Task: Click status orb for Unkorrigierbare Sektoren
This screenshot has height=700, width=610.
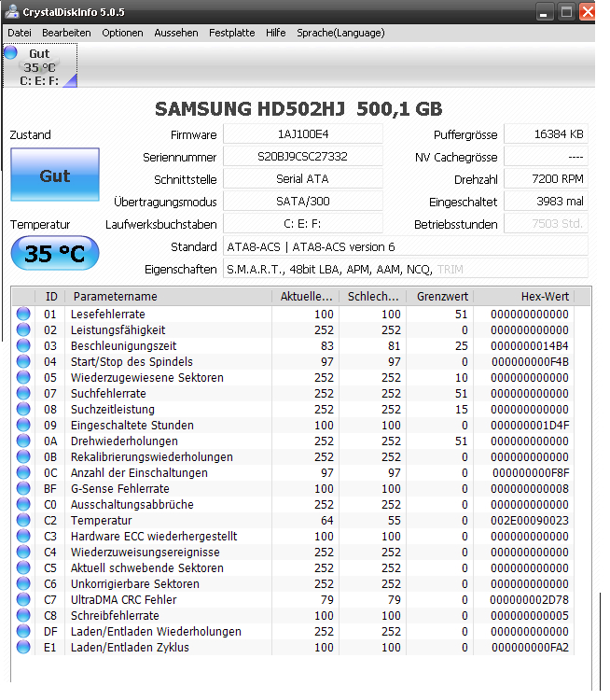Action: click(x=23, y=583)
